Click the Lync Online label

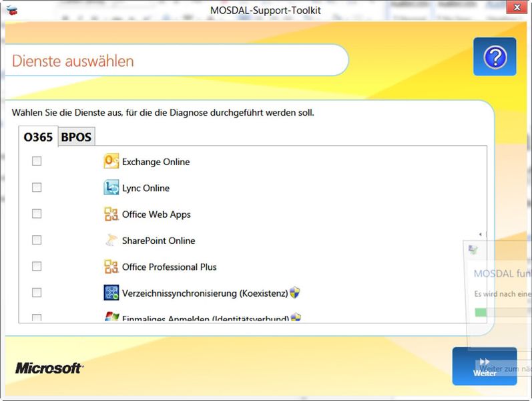[x=146, y=188]
